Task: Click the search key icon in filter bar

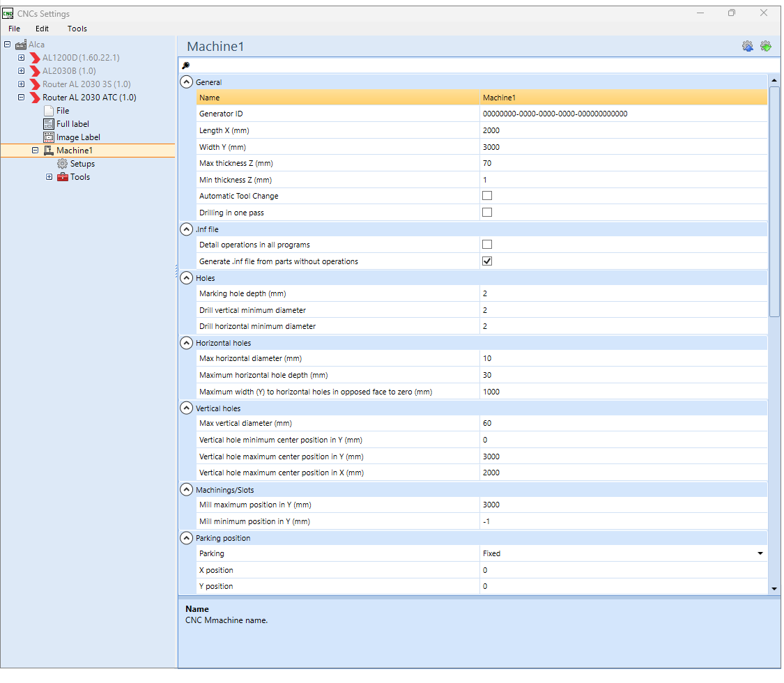Action: coord(185,66)
